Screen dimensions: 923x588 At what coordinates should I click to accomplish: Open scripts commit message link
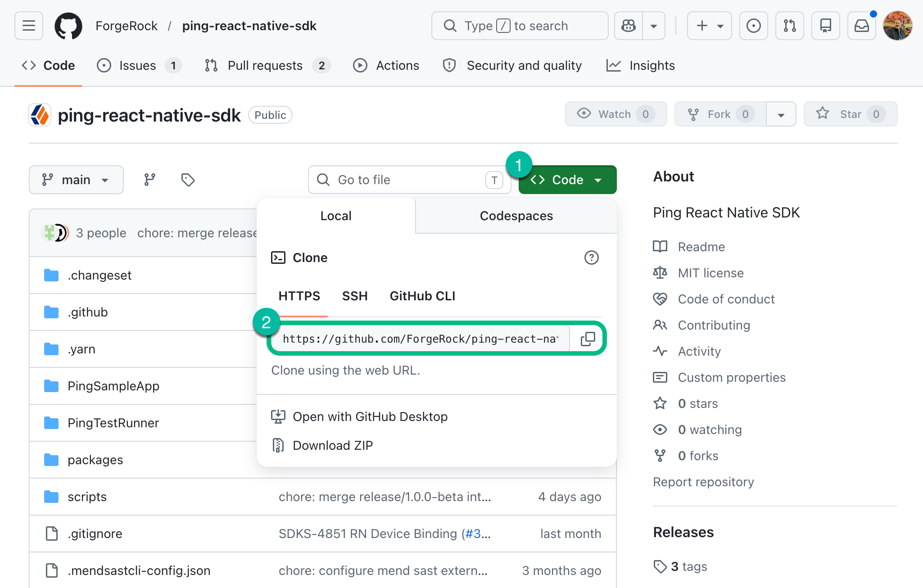coord(385,497)
